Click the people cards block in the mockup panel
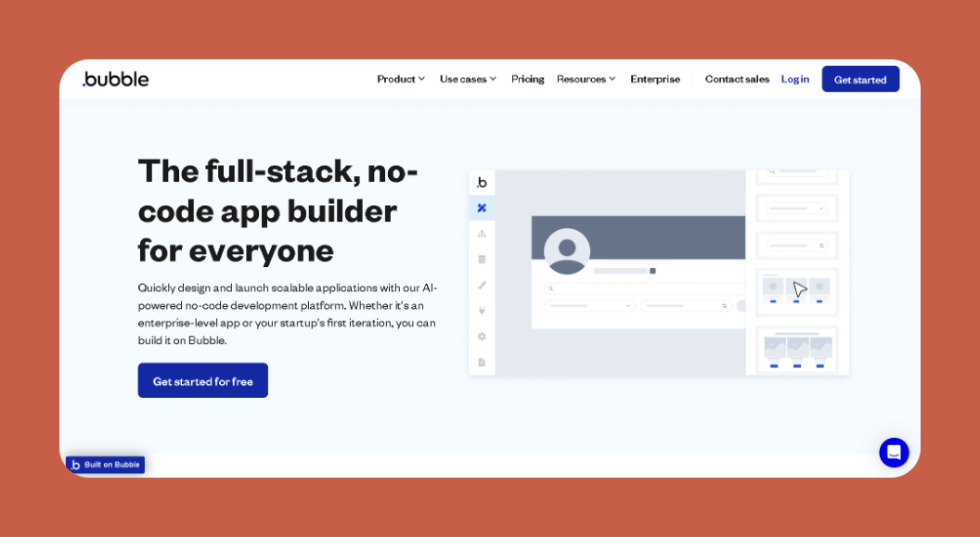This screenshot has width=980, height=537. coord(797,293)
